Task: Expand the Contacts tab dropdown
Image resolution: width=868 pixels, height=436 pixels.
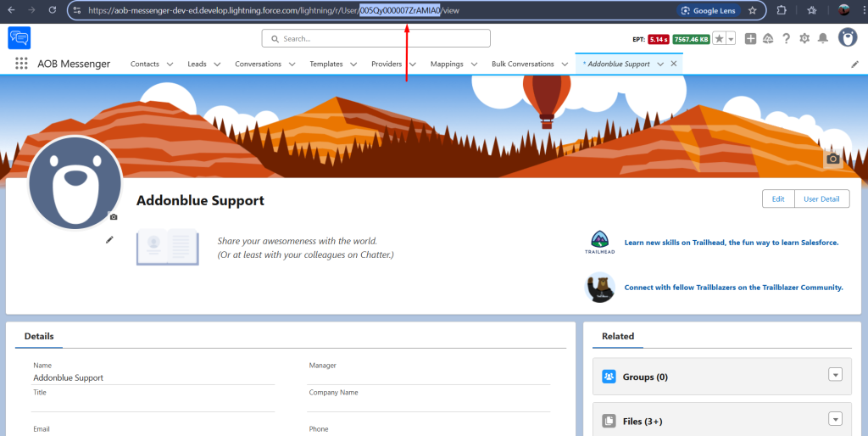Action: click(x=170, y=64)
